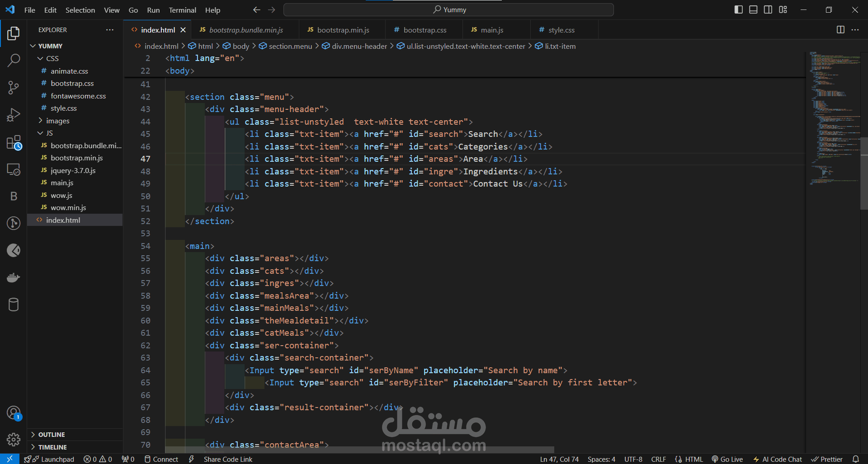Collapse the CSS folder
This screenshot has width=868, height=464.
tap(75, 58)
